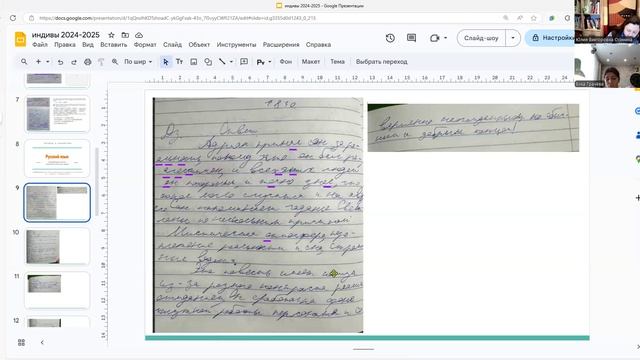
Task: Star the presentation индивы 2024-2025
Action: point(111,35)
